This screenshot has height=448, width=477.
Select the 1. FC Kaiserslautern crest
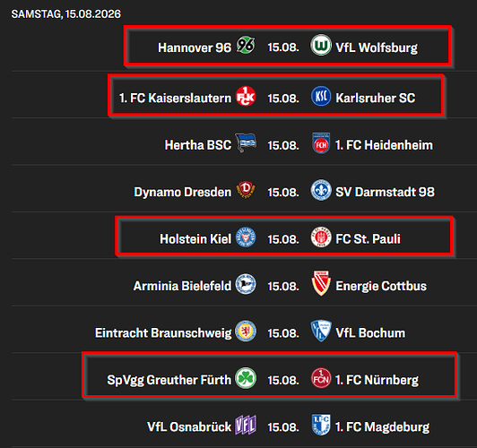coord(246,96)
